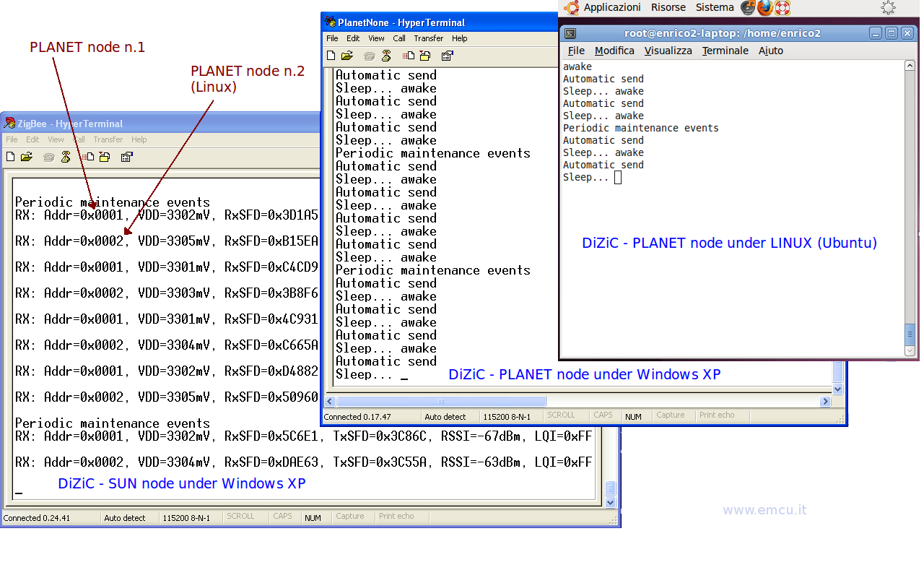Click the PlanetNone horizontal scrollbar right arrow

point(826,401)
